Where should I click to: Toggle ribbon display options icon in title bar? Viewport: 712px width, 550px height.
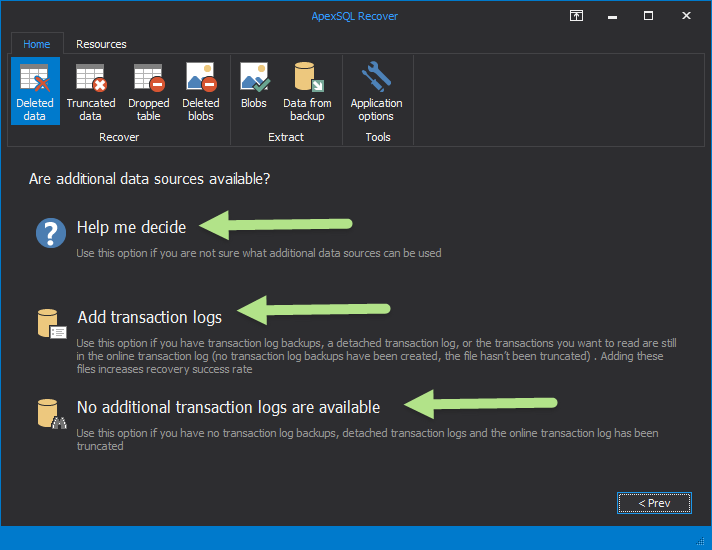point(576,16)
